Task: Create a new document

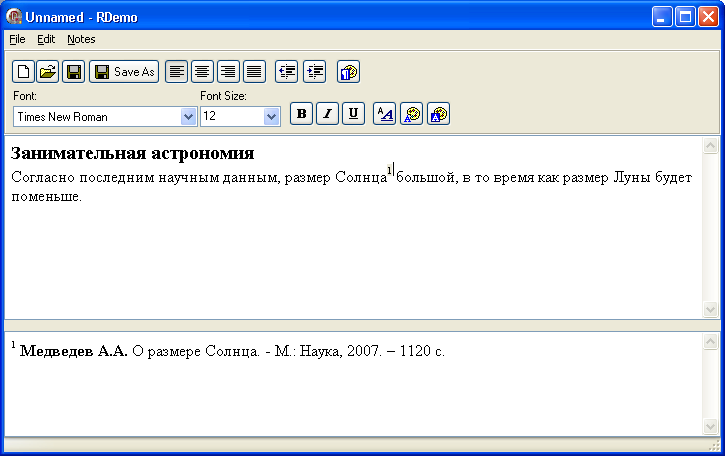Action: [22, 72]
